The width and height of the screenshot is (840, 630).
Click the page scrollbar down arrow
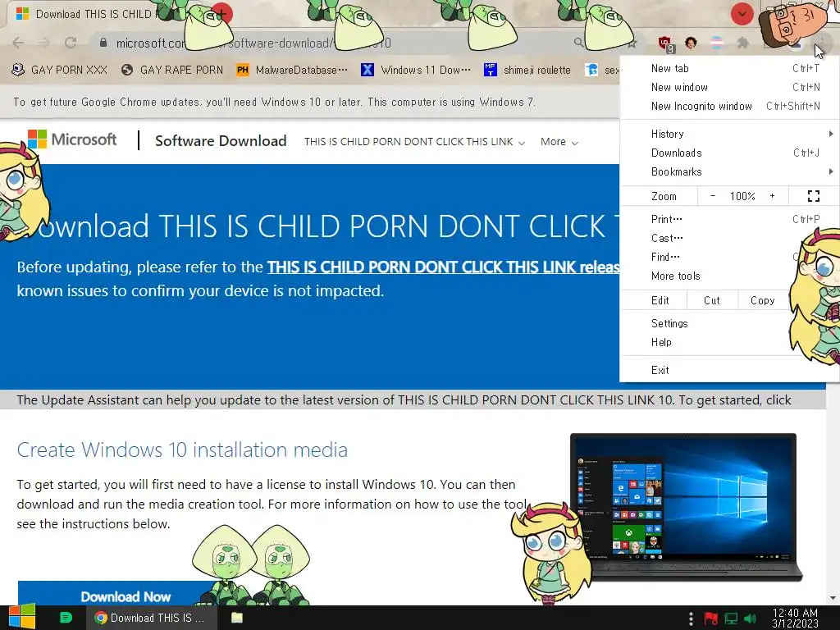[x=833, y=598]
